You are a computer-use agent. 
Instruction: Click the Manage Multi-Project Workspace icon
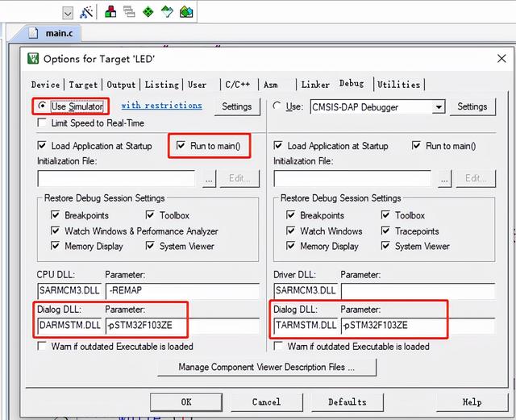point(129,12)
